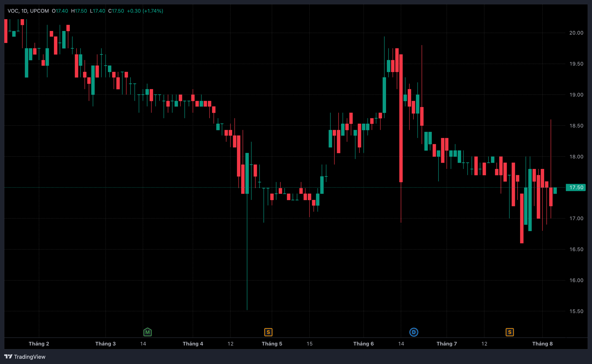Click the open value O17.40
Screen dimensions: 592x364
tap(60, 11)
